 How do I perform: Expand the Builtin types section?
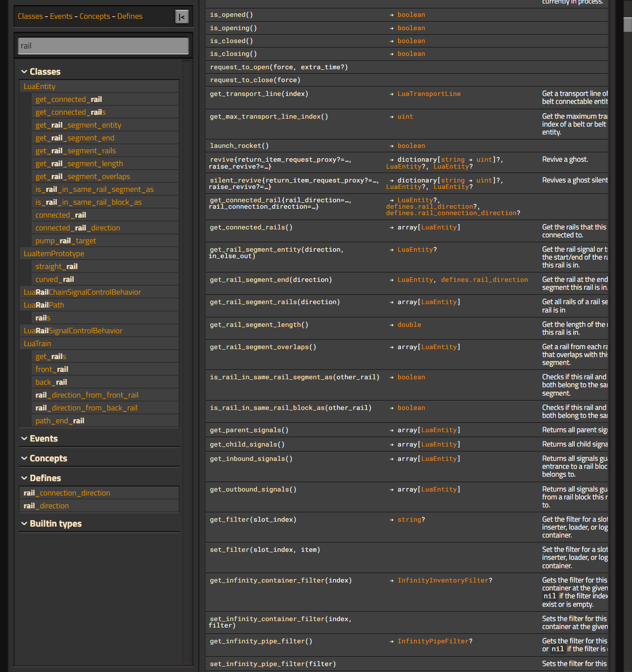pos(51,524)
